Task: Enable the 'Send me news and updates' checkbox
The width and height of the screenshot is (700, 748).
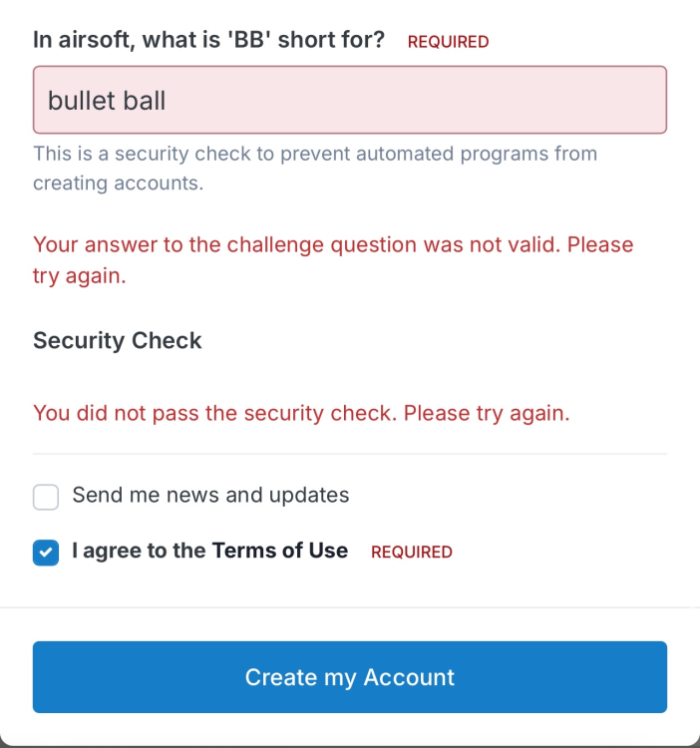Action: 46,497
